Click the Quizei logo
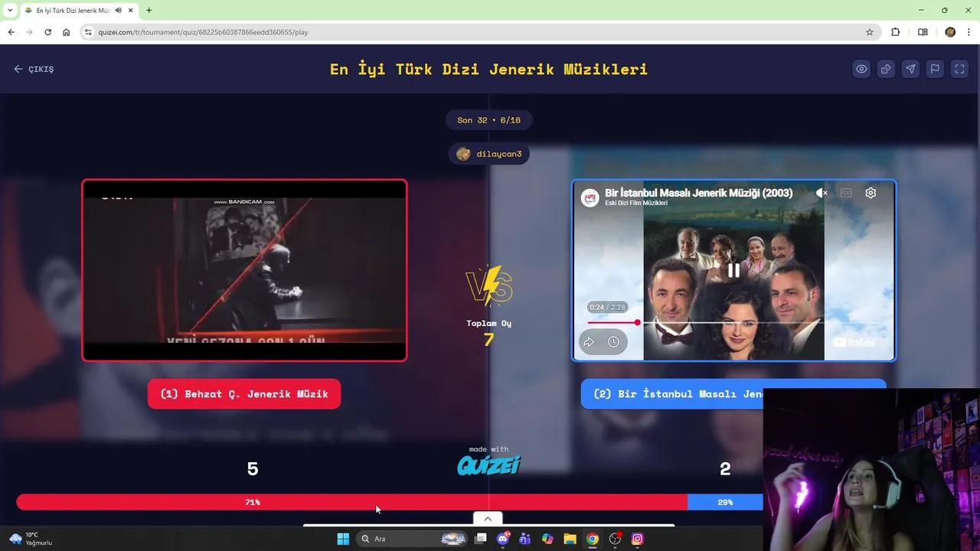980x551 pixels. click(488, 465)
